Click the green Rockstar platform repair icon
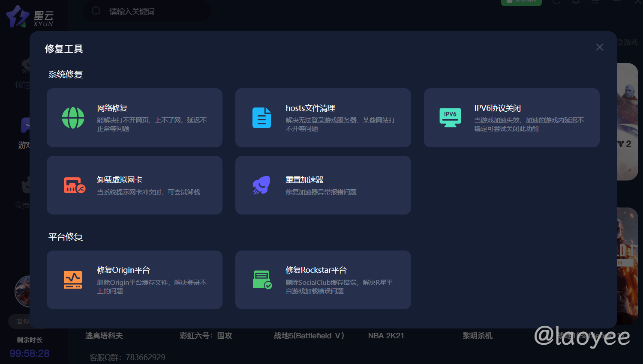 [x=262, y=280]
